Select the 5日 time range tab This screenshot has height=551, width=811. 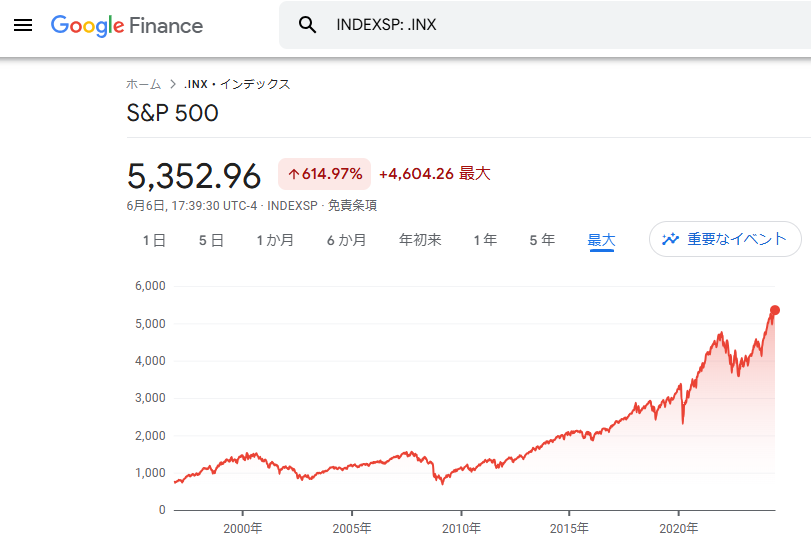coord(211,240)
